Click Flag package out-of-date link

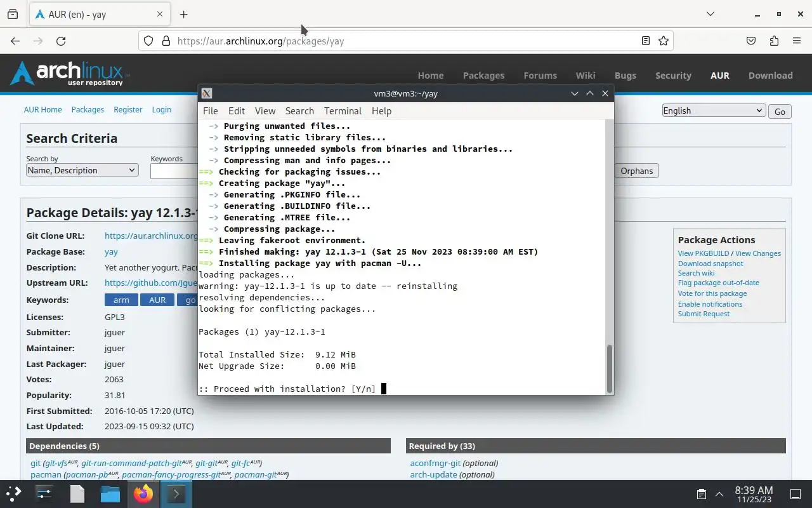click(x=718, y=283)
